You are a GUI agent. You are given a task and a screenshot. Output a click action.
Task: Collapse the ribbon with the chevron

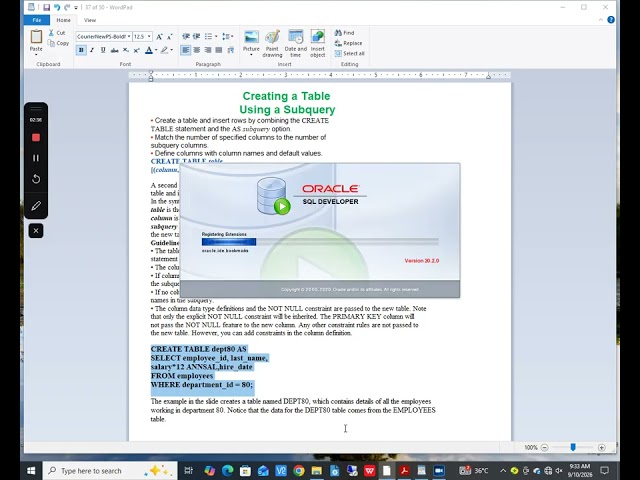point(601,20)
